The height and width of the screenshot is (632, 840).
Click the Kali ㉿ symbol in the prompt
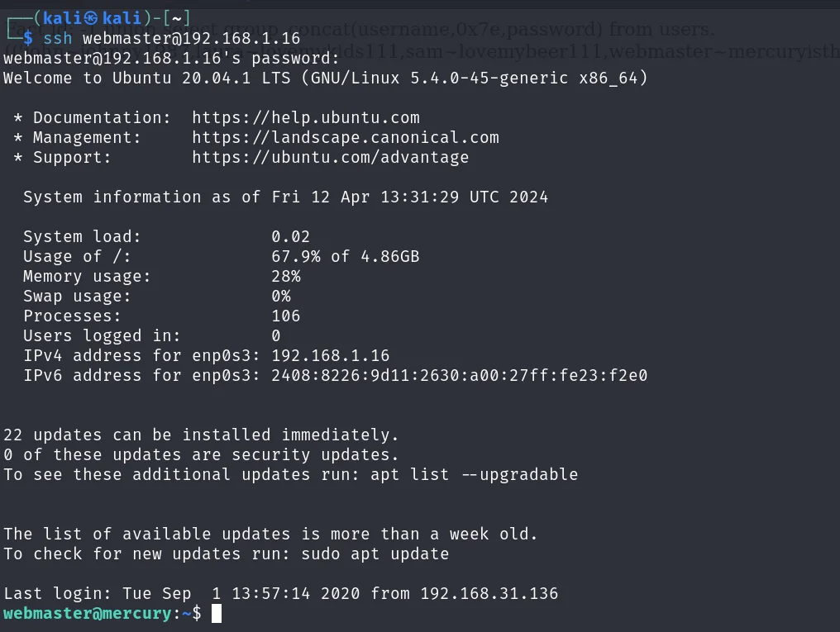(92, 18)
